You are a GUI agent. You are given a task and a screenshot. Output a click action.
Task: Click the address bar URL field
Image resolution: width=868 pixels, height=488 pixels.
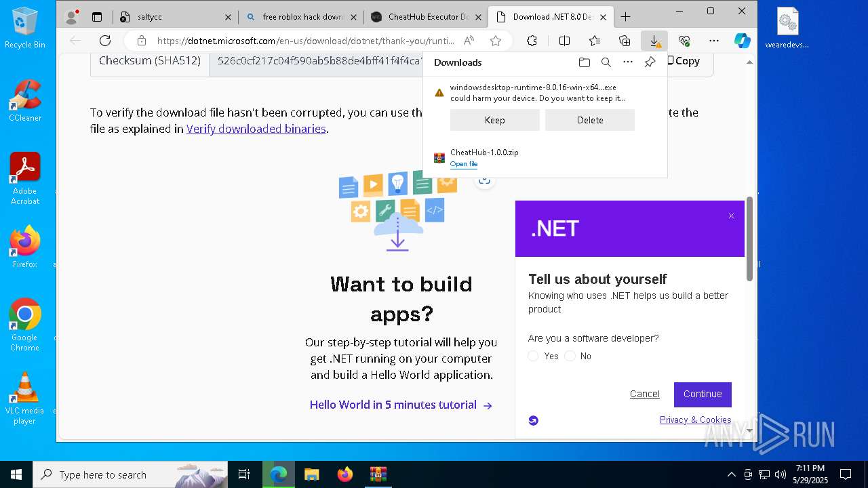(305, 41)
